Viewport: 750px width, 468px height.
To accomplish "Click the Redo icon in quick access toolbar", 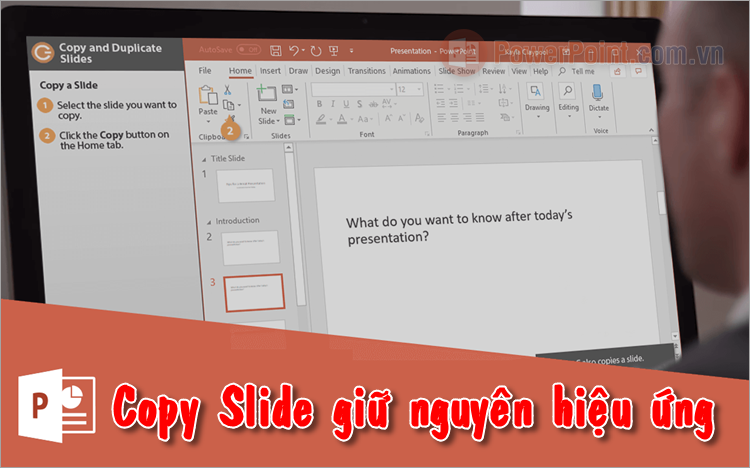I will coord(316,51).
